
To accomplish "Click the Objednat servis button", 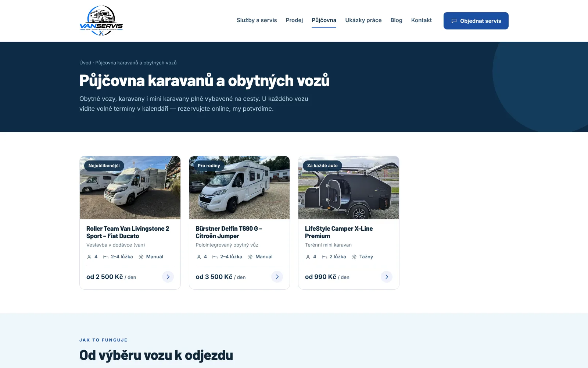I will click(x=476, y=21).
